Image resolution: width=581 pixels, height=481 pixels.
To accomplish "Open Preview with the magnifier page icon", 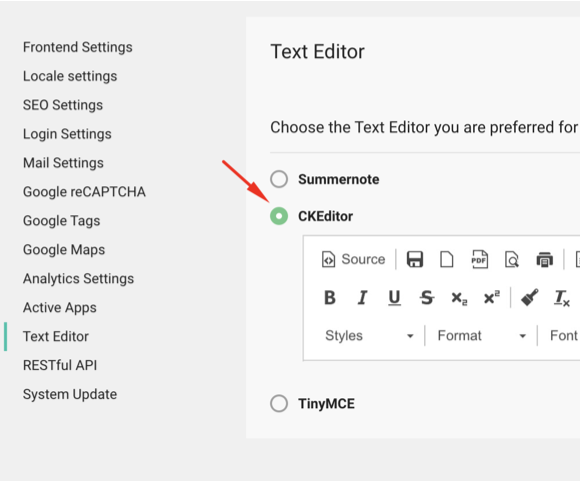I will click(512, 259).
